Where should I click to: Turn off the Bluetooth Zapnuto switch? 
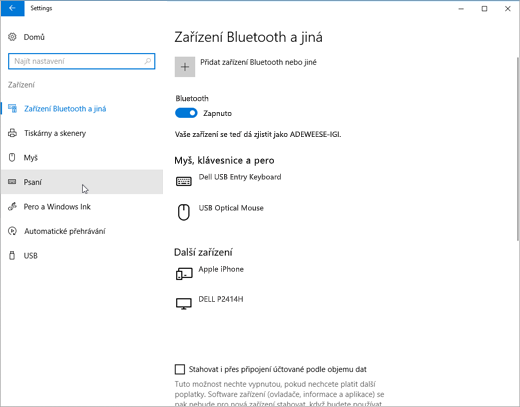[186, 113]
